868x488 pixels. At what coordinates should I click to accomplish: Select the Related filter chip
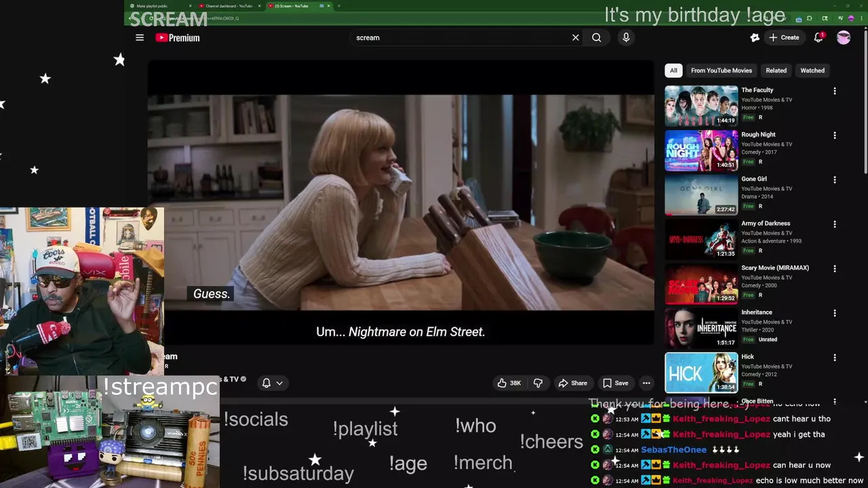776,70
